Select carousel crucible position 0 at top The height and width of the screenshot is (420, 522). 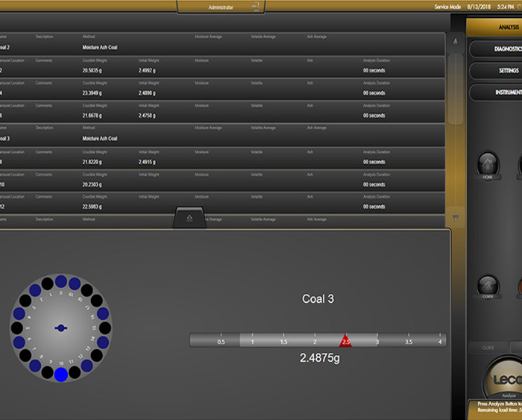[x=60, y=282]
